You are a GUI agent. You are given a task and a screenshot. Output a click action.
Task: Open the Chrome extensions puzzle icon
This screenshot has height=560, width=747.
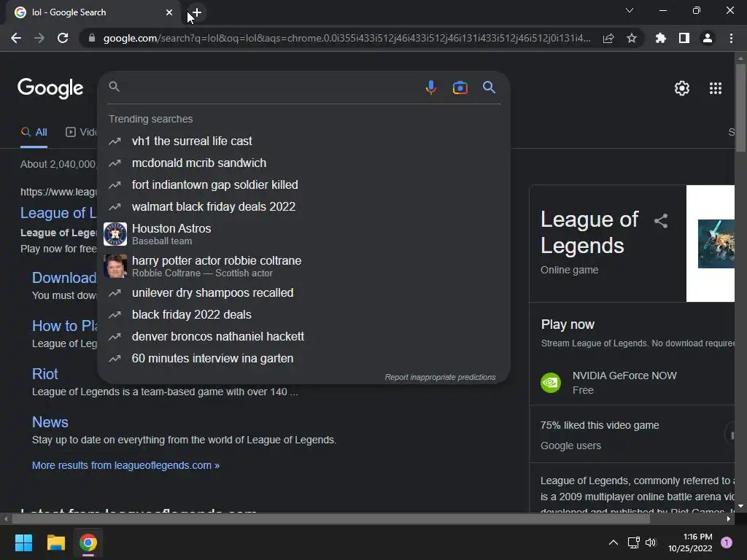[661, 38]
